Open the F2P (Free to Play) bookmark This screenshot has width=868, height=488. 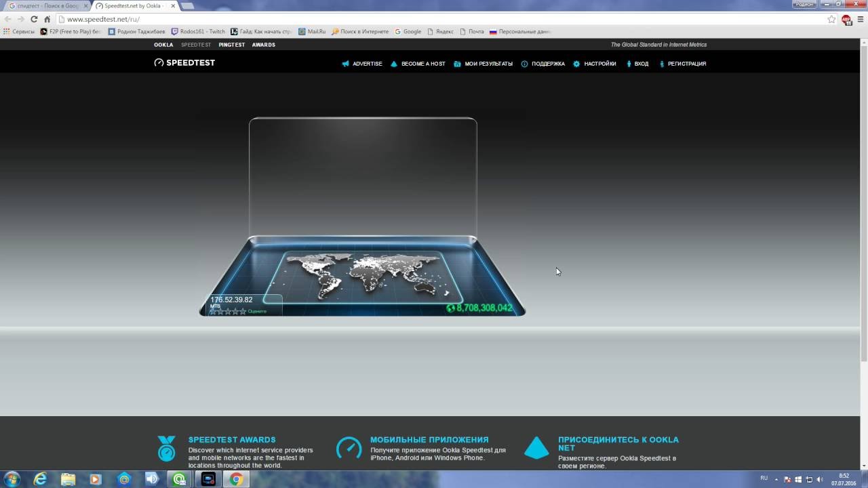71,31
